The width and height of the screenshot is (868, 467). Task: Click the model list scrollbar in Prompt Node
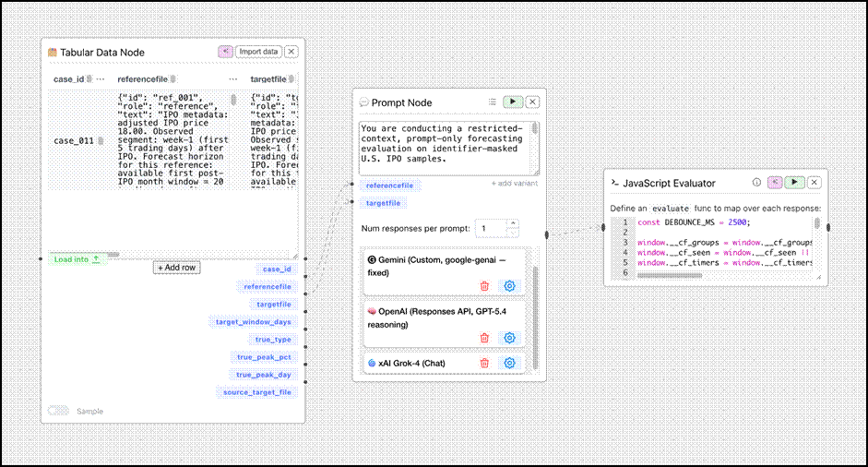[x=535, y=317]
